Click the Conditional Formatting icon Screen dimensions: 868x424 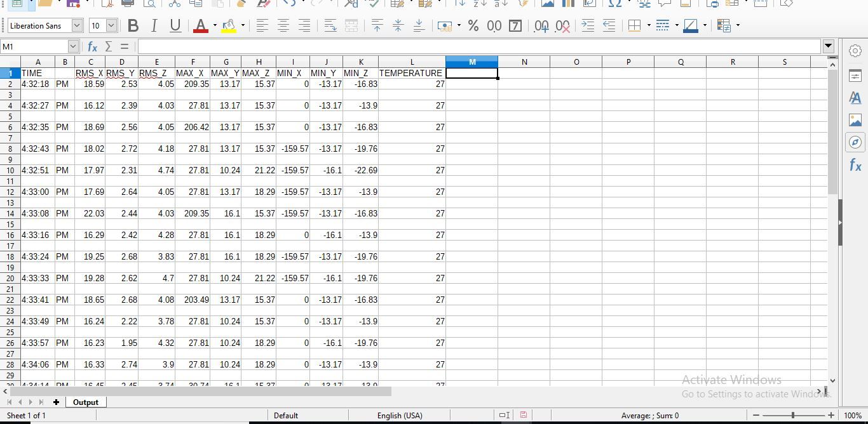723,26
